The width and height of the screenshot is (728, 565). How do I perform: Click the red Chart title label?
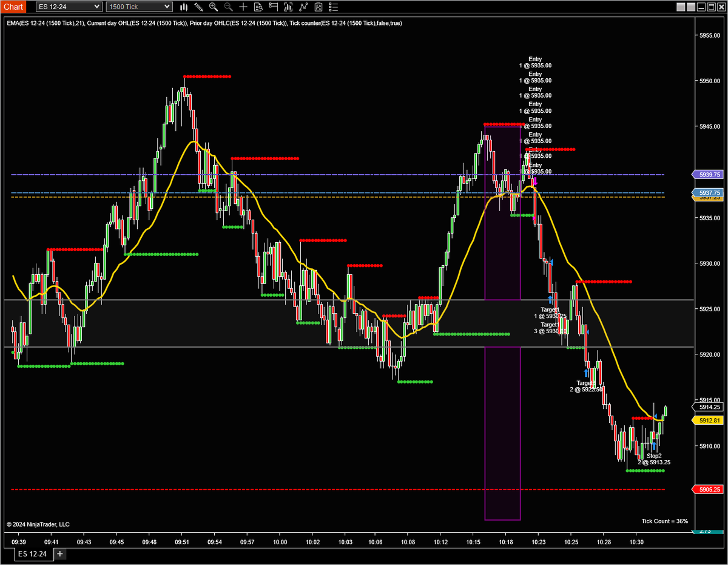click(x=13, y=7)
